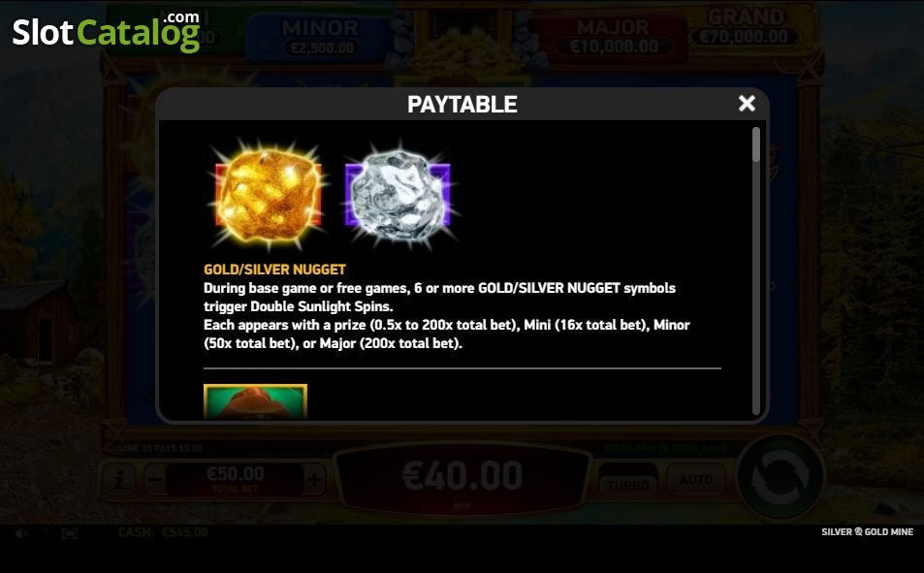Viewport: 924px width, 573px height.
Task: Open SlotCatalog.com logo link
Action: tap(107, 32)
